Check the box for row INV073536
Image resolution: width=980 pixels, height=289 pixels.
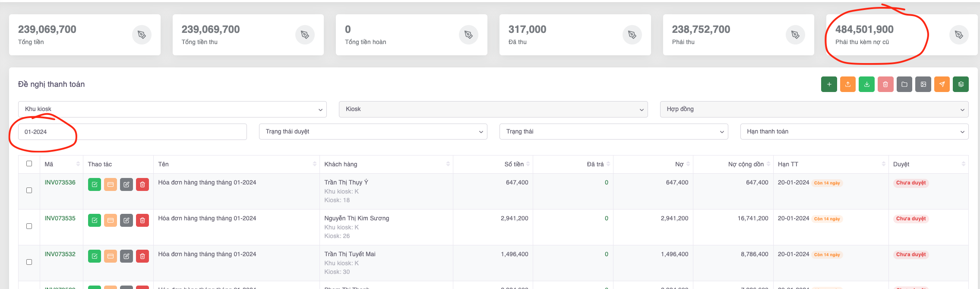pyautogui.click(x=29, y=191)
